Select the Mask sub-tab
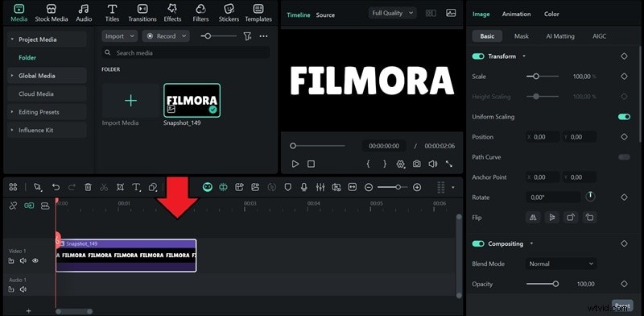Screen dimensions: 644x316 [521, 36]
